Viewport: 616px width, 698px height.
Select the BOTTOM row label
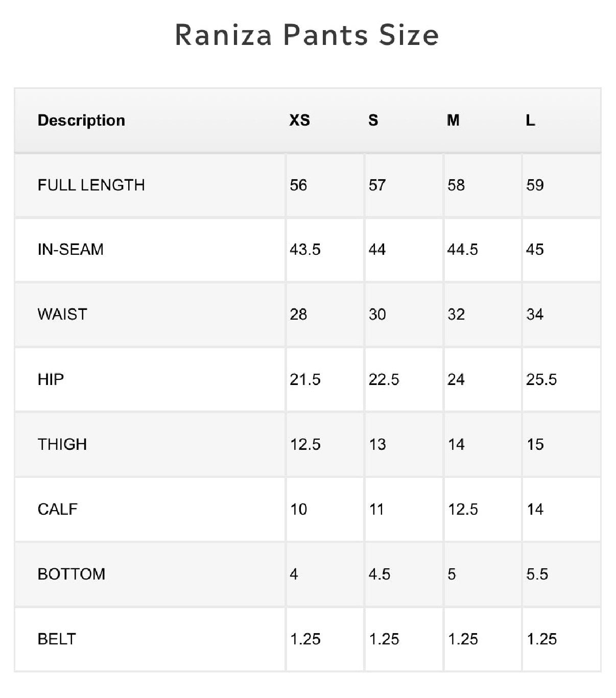72,574
